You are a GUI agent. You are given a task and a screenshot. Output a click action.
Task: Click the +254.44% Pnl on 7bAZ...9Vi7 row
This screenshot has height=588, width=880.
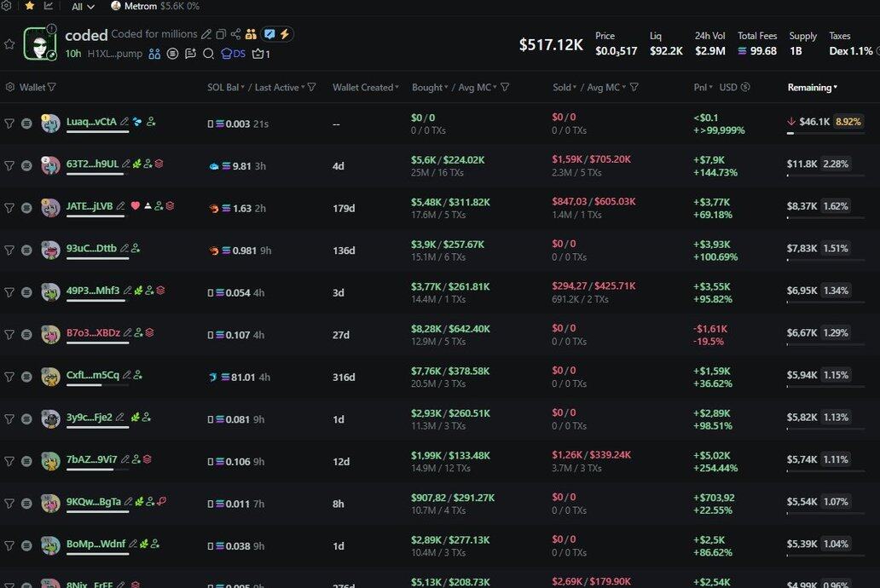(715, 468)
